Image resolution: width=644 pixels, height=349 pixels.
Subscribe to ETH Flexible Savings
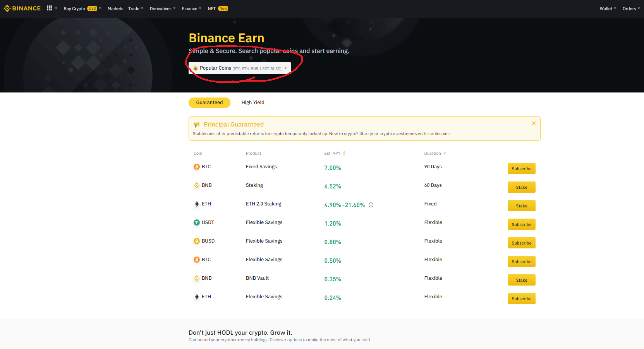click(x=522, y=299)
